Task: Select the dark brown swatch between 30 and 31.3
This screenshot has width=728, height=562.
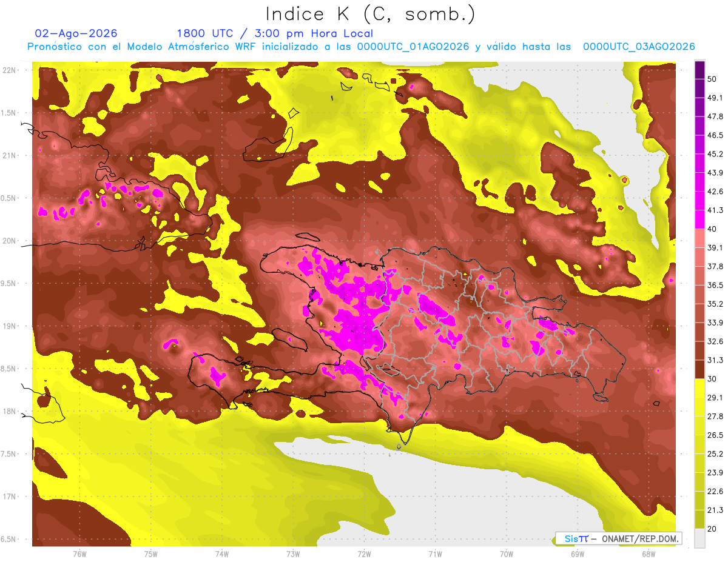Action: click(699, 369)
